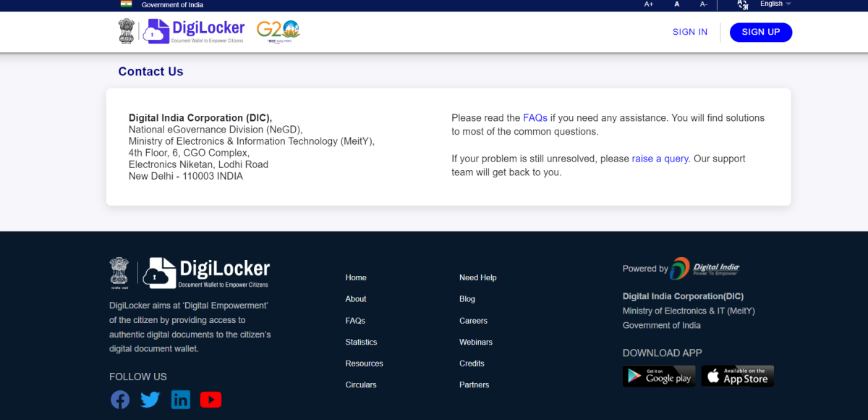
Task: Select SIGN IN in the header
Action: click(x=689, y=32)
